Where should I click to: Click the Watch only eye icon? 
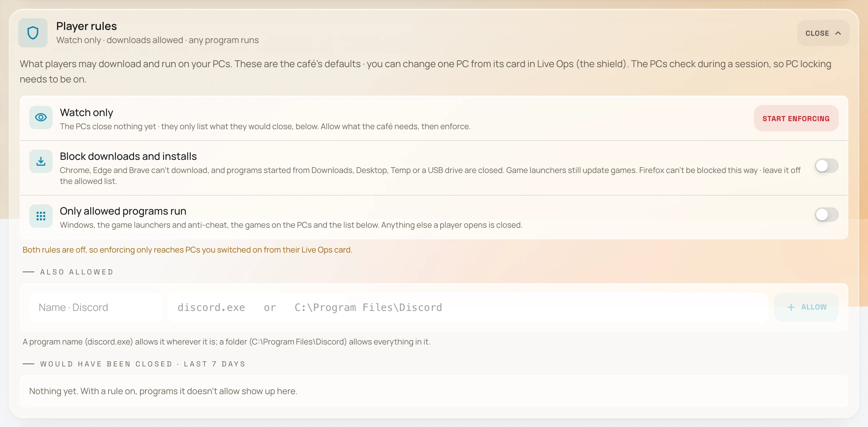click(x=41, y=118)
